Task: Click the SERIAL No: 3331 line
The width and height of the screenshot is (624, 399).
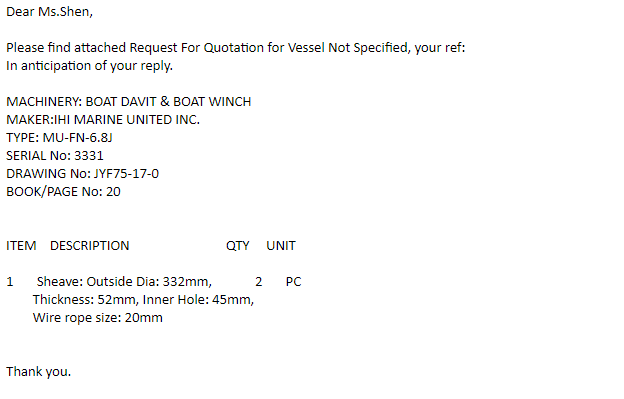Action: click(55, 156)
